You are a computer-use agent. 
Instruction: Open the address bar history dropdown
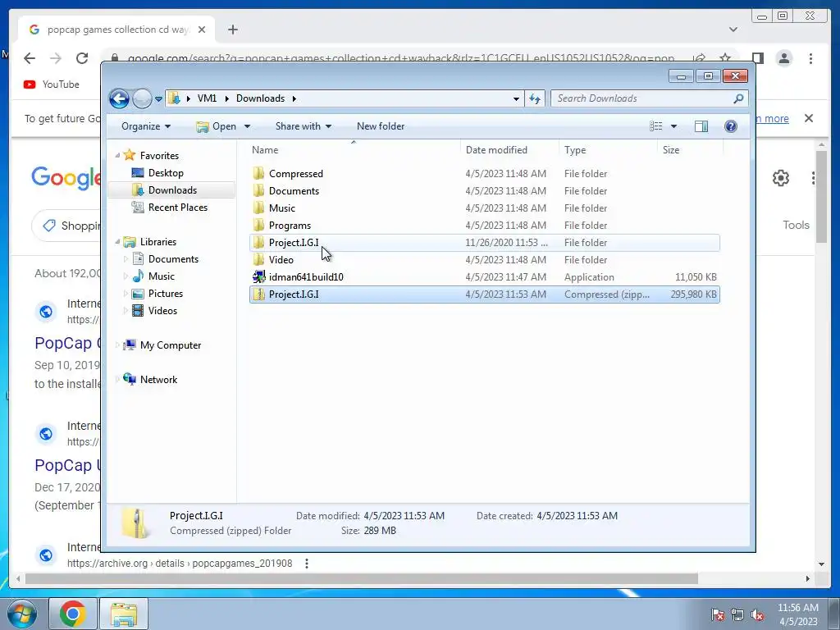click(x=516, y=98)
